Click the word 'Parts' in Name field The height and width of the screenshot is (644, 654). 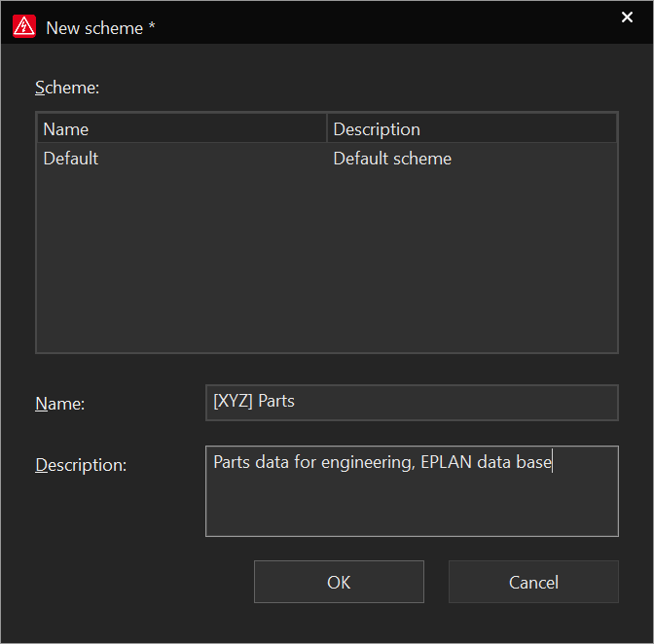276,401
